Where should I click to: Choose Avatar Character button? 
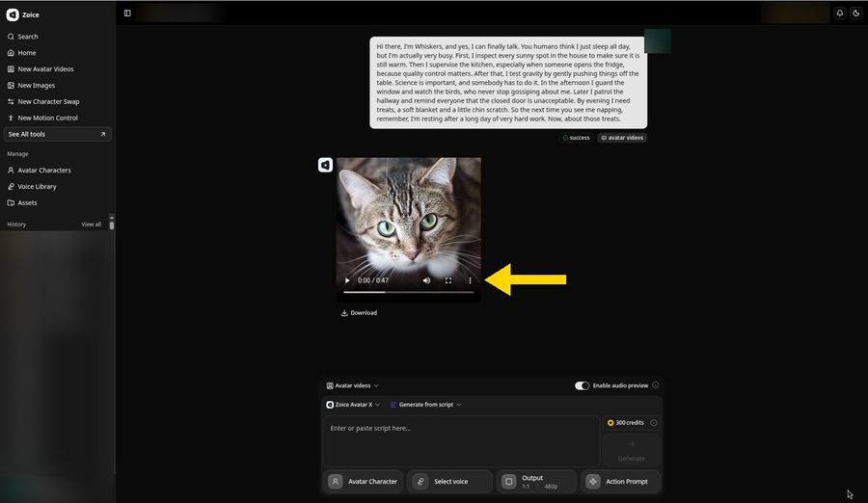click(364, 482)
